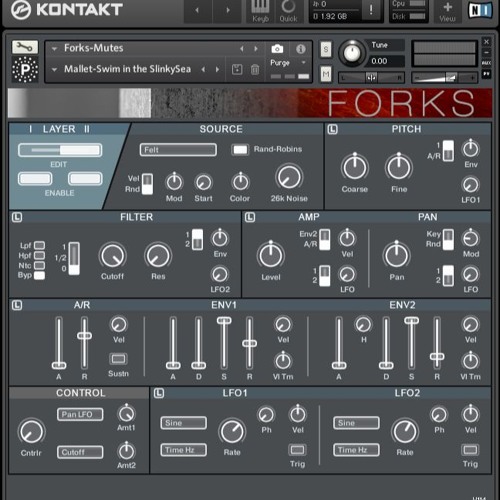Click the Tune knob
Viewport: 500px width, 500px height.
point(352,53)
